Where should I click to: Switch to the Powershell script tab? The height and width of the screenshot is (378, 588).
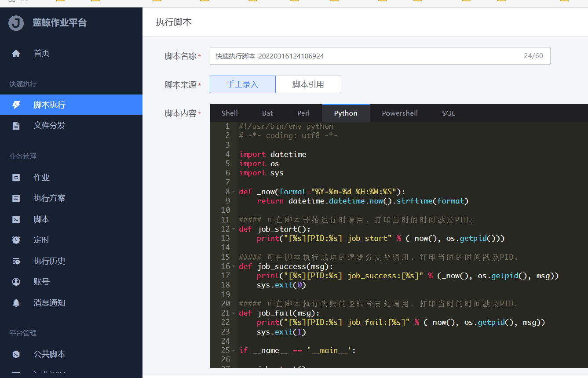400,113
